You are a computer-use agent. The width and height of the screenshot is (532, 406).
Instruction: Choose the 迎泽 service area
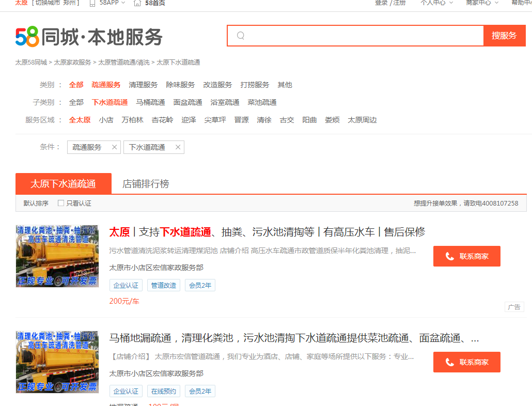tap(189, 120)
